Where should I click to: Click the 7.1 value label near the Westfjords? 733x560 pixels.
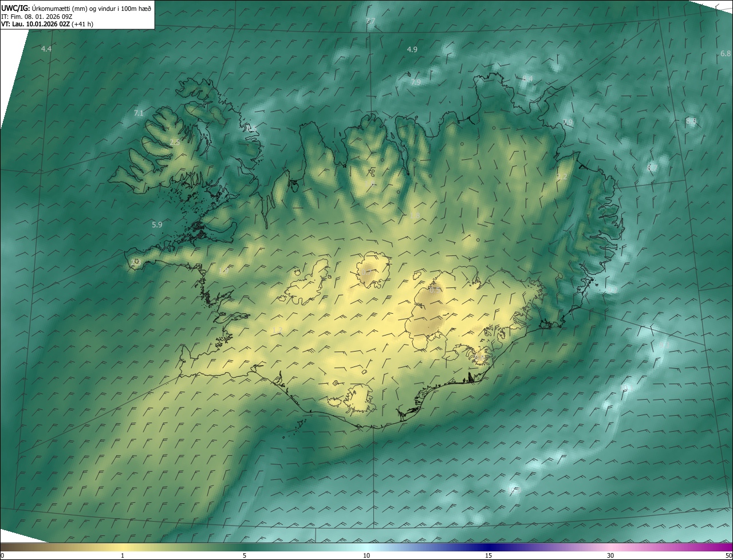click(x=139, y=113)
